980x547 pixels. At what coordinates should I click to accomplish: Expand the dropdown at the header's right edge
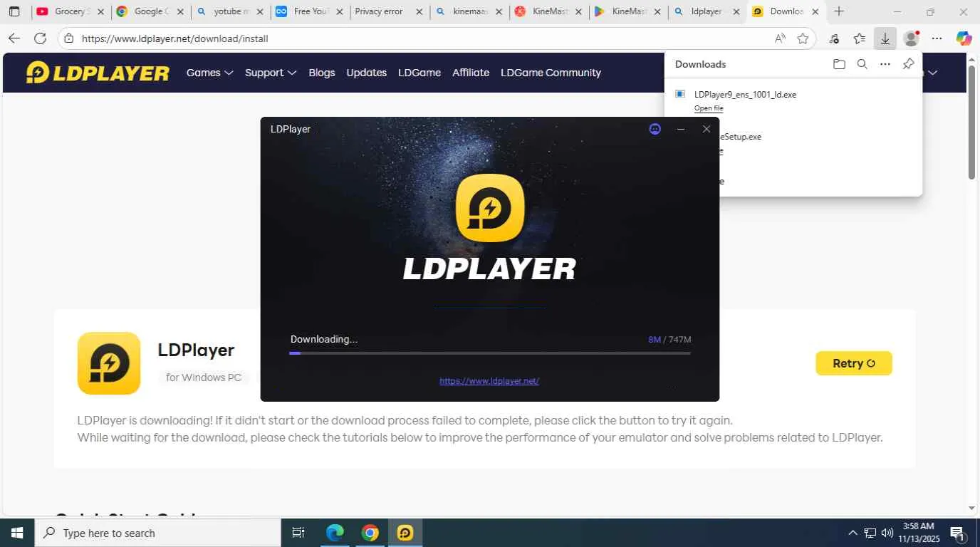pyautogui.click(x=932, y=73)
